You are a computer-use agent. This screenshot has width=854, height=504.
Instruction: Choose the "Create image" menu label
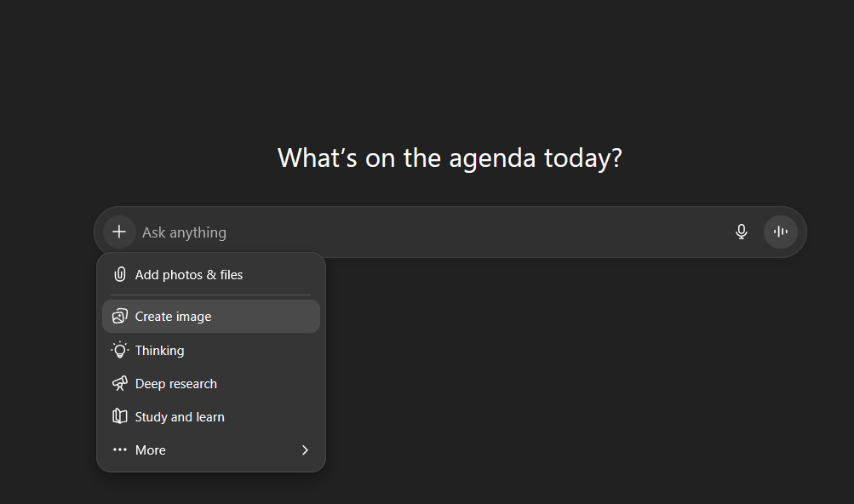173,317
